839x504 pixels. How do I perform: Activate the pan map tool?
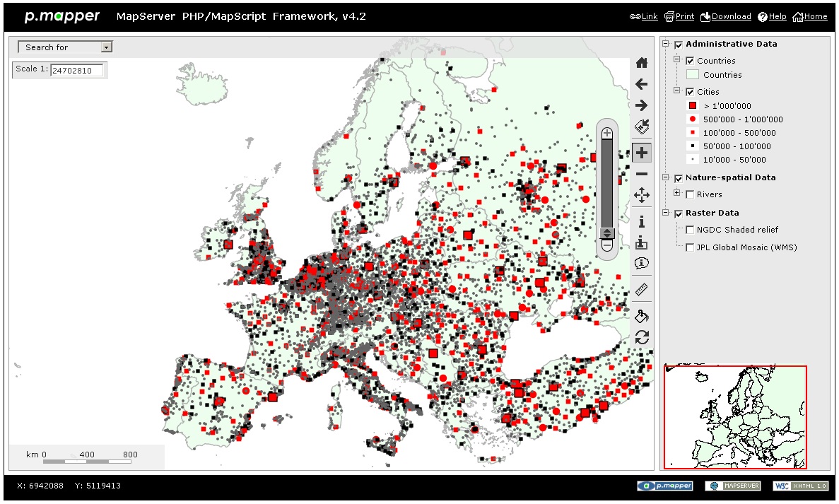click(x=642, y=195)
